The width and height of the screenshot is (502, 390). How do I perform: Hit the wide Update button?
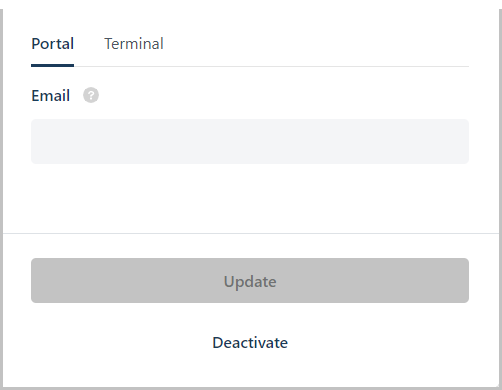tap(250, 280)
